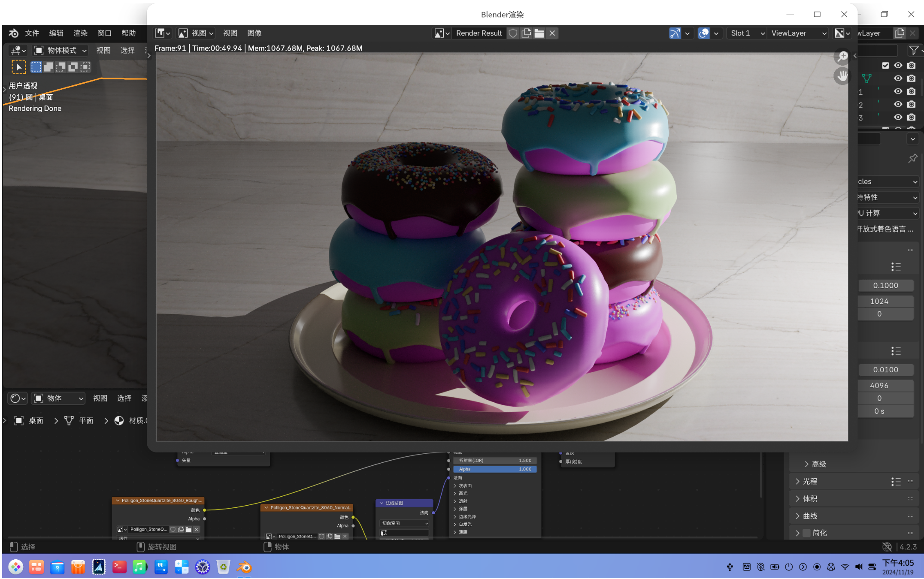Open image folder icon next to Render Result

pos(539,33)
